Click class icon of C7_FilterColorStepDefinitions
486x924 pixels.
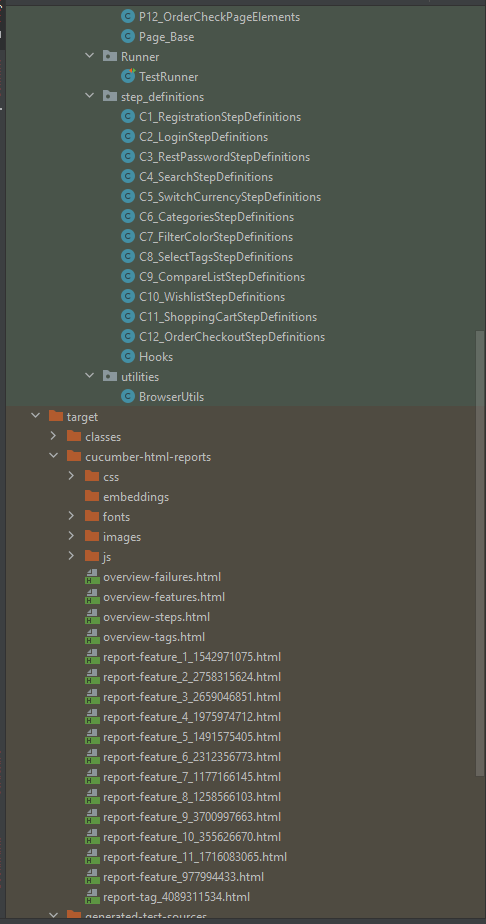click(x=127, y=237)
